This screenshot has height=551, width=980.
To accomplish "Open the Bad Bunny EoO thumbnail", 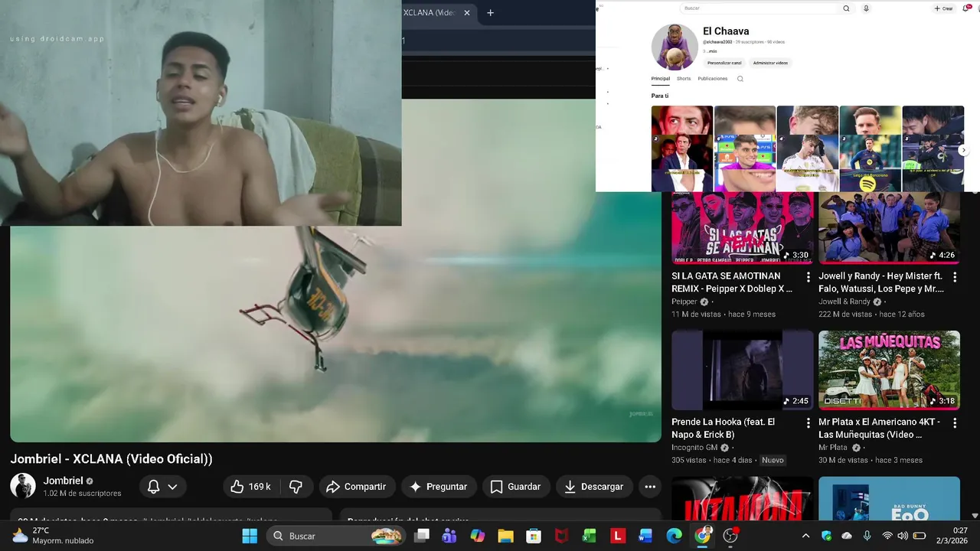I will [x=889, y=498].
